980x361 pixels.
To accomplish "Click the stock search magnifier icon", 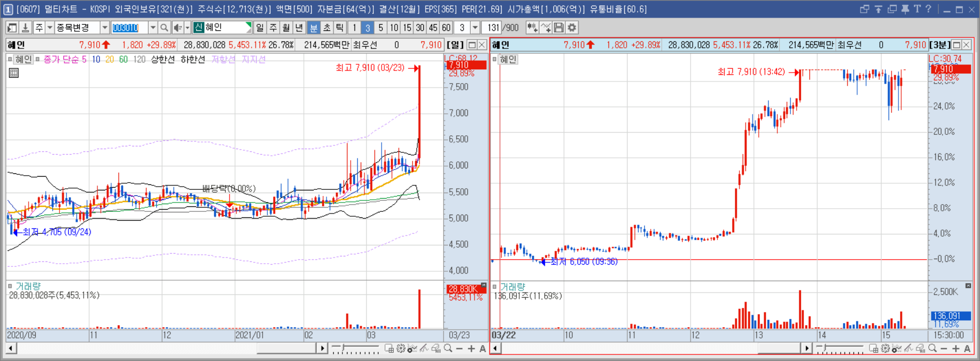I will click(164, 28).
